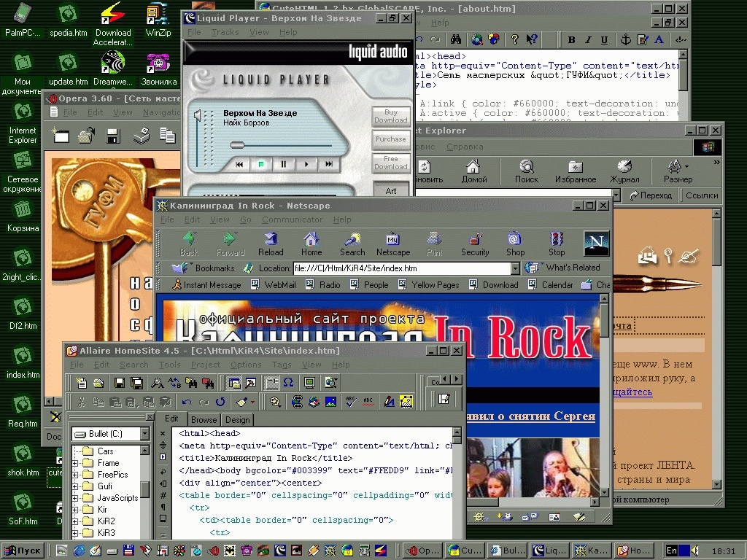Click the Yellow Pages link in Netscape
747x560 pixels.
coord(435,285)
